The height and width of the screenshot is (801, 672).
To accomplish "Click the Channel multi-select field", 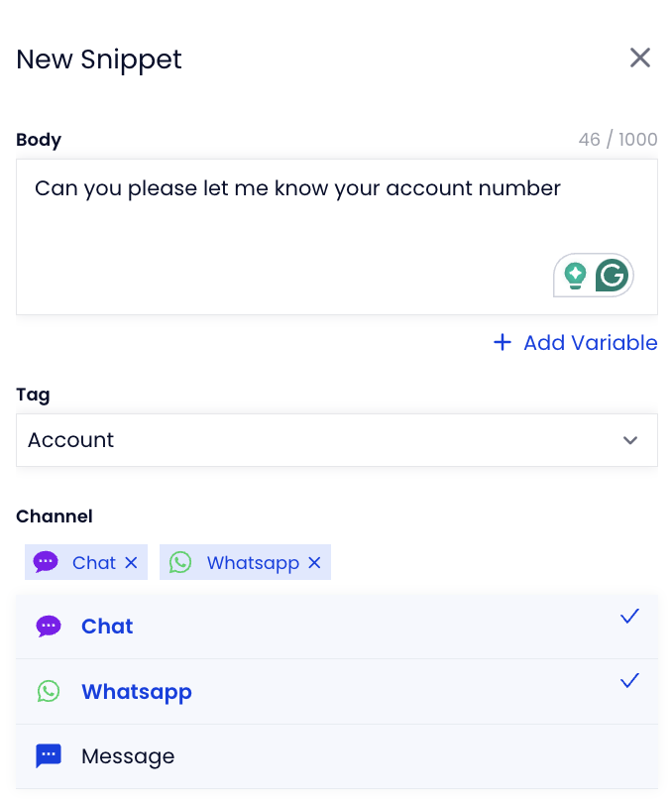I will pos(337,562).
